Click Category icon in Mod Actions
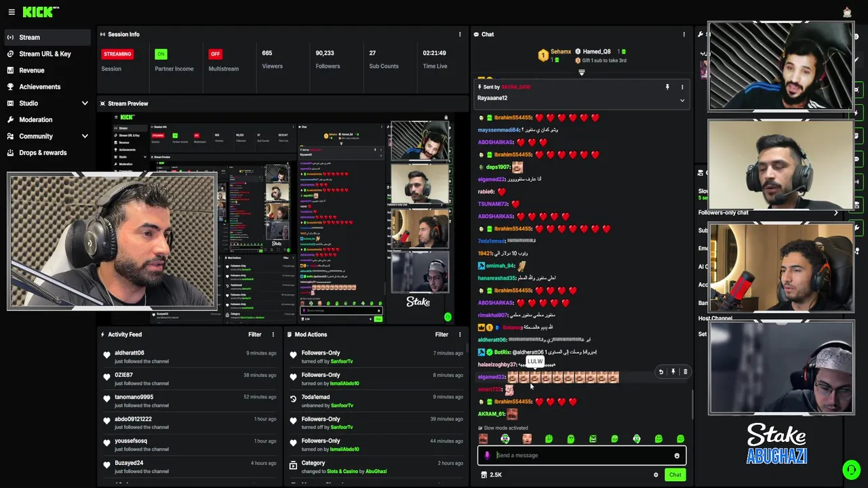This screenshot has height=488, width=868. pos(293,466)
